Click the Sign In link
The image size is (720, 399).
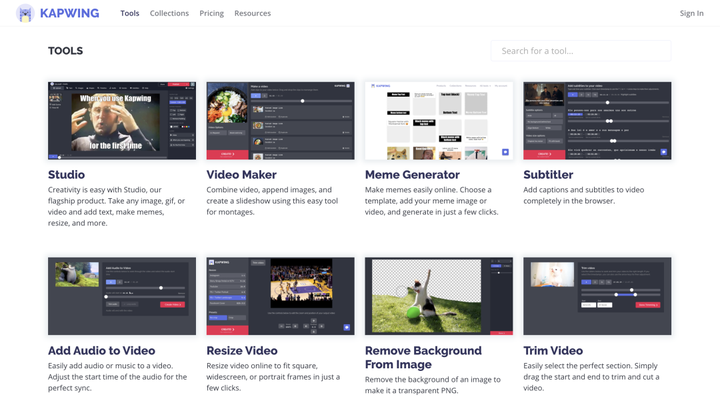pos(692,13)
